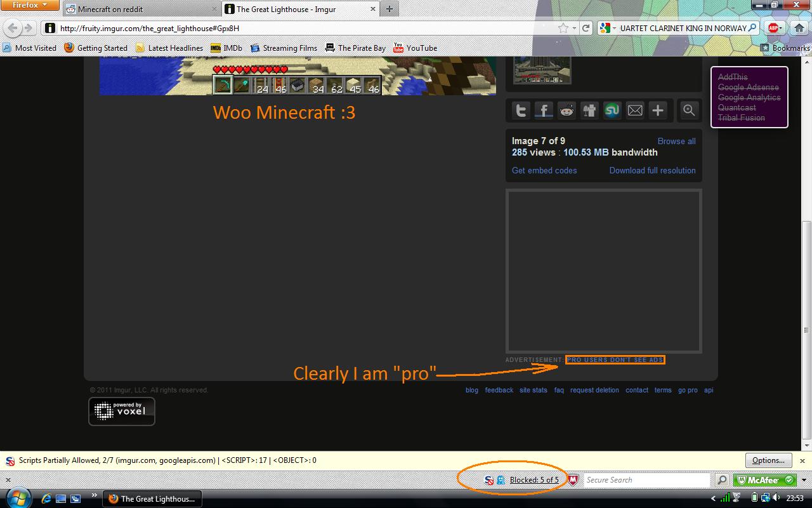Click the Blocked: 5 of 5 link

534,480
